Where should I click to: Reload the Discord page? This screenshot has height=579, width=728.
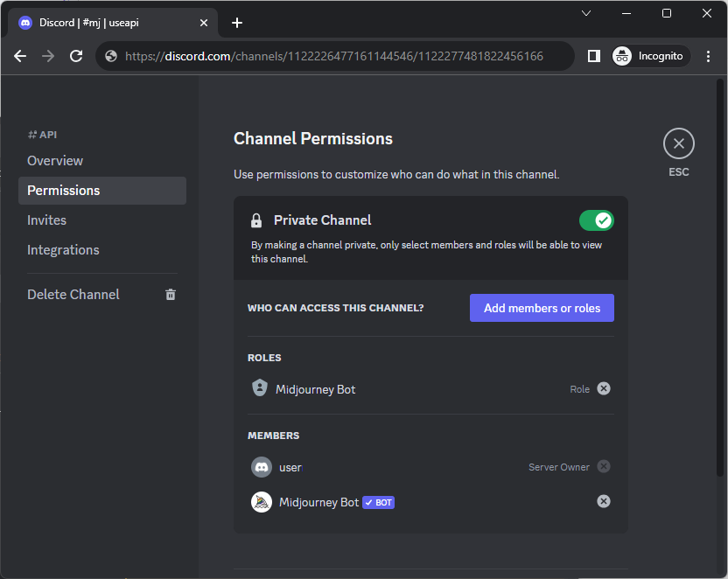(x=76, y=56)
